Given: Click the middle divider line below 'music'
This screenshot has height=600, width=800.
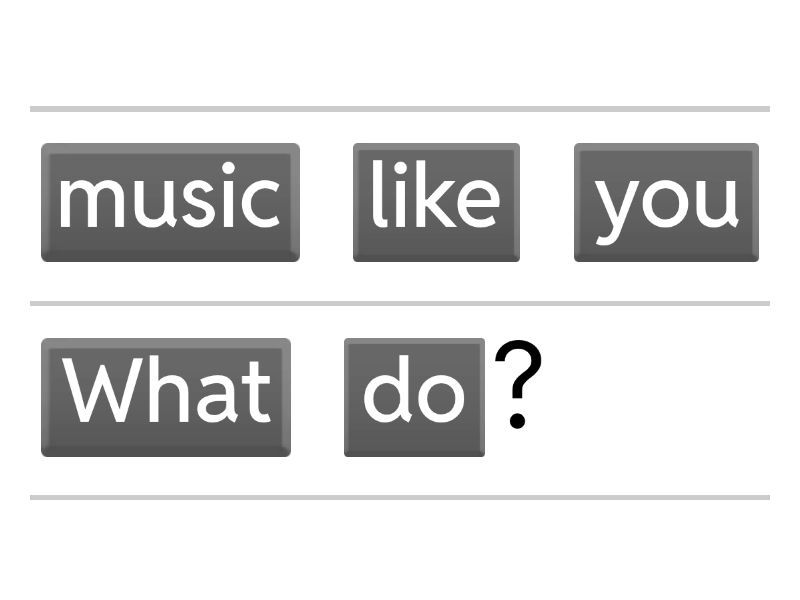Looking at the screenshot, I should click(400, 303).
